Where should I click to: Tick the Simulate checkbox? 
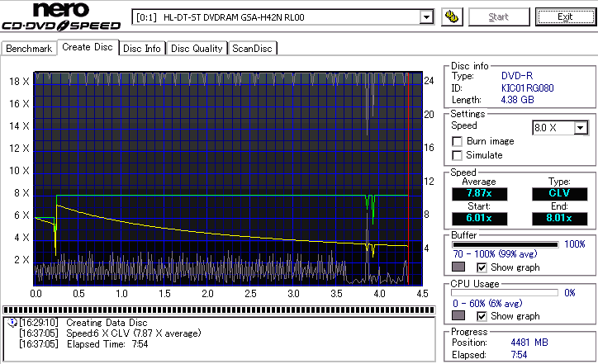coord(457,155)
